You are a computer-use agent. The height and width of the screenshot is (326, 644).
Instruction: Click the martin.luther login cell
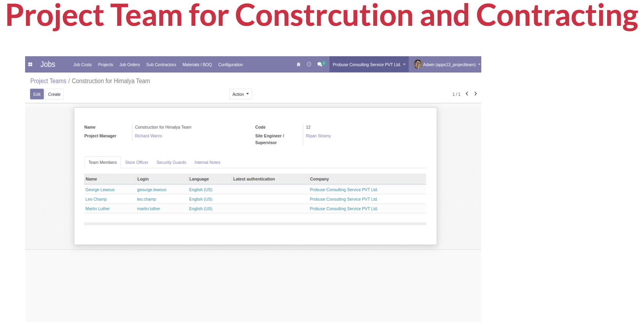[x=149, y=209]
